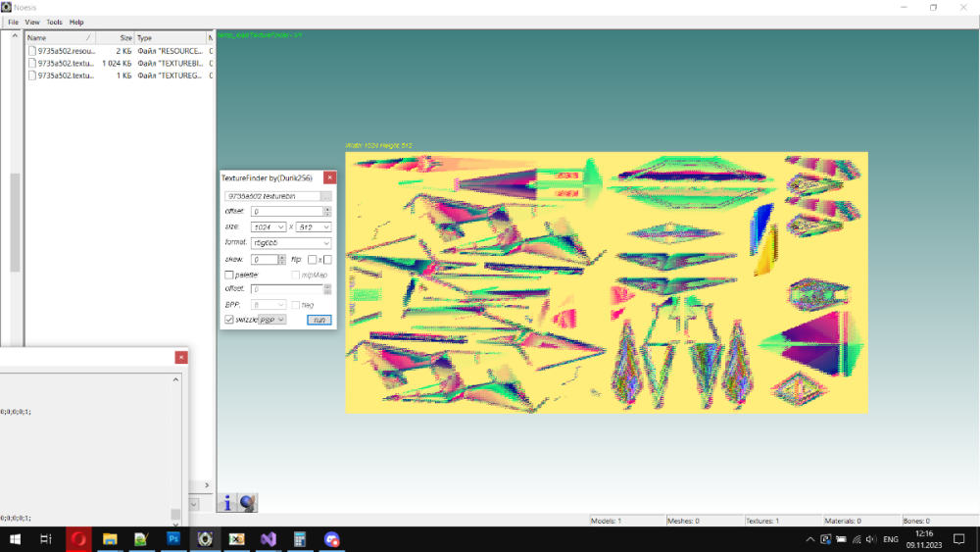Click the decoded texture preview image
This screenshot has height=552, width=980.
click(x=607, y=282)
